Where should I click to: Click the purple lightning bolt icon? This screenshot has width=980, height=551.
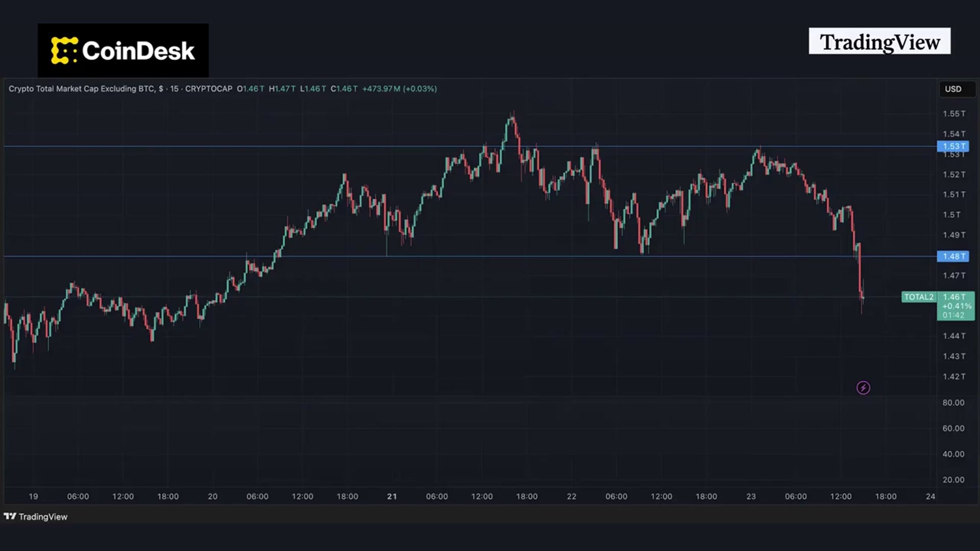(863, 388)
